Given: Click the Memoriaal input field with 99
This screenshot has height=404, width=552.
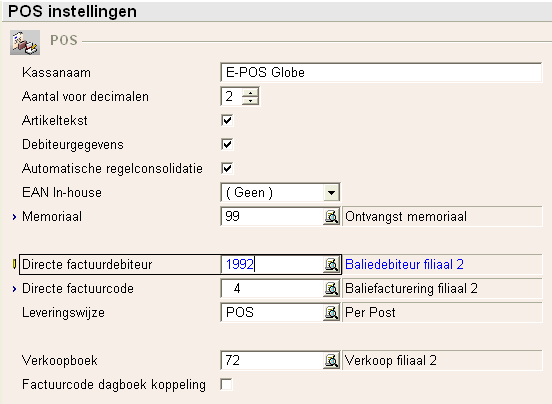Looking at the screenshot, I should coord(272,216).
